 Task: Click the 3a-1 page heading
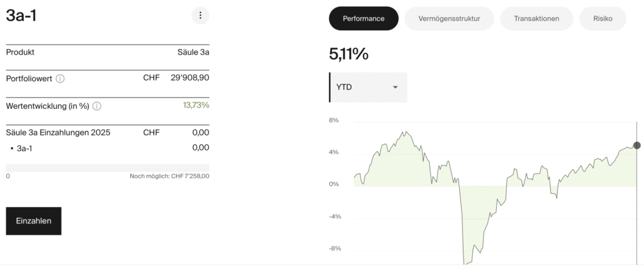21,16
